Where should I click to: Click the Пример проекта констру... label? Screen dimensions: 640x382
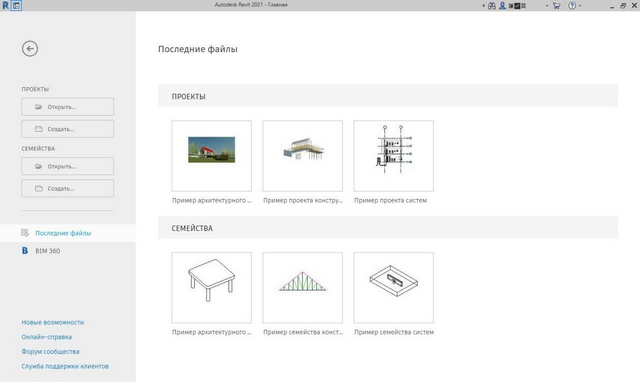tap(303, 200)
